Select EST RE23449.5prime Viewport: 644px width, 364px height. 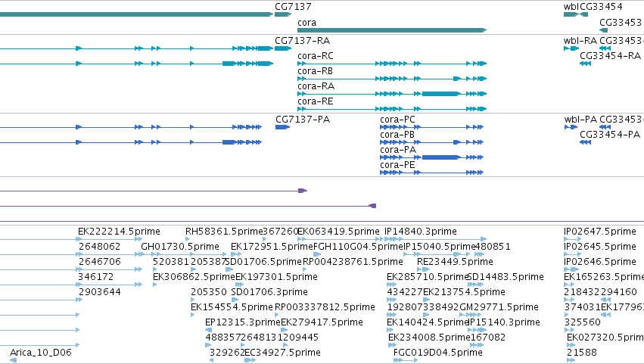click(455, 262)
